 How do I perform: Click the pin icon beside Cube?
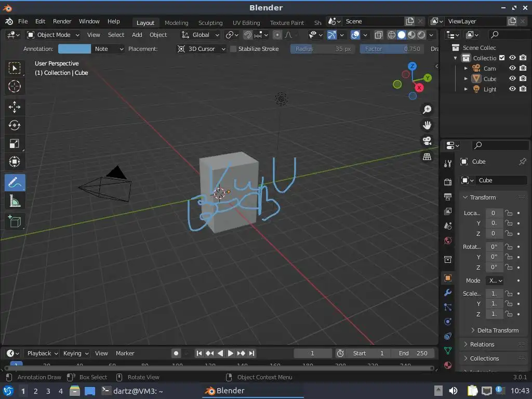point(523,162)
